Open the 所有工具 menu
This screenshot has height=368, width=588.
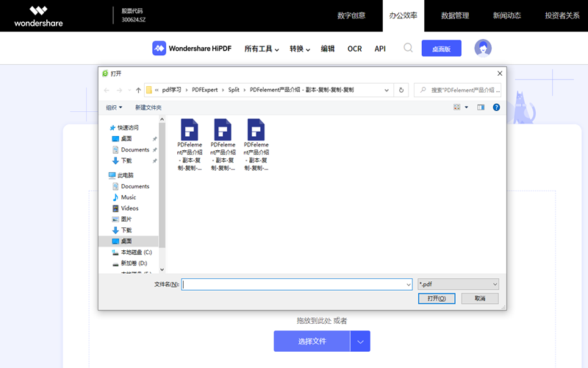point(262,49)
